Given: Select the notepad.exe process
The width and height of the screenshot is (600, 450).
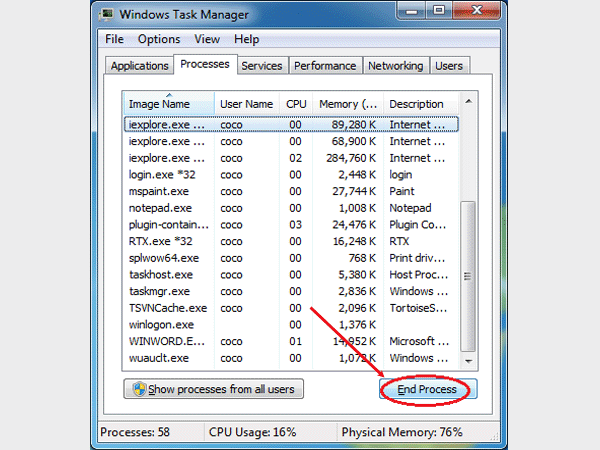Looking at the screenshot, I should pyautogui.click(x=291, y=208).
